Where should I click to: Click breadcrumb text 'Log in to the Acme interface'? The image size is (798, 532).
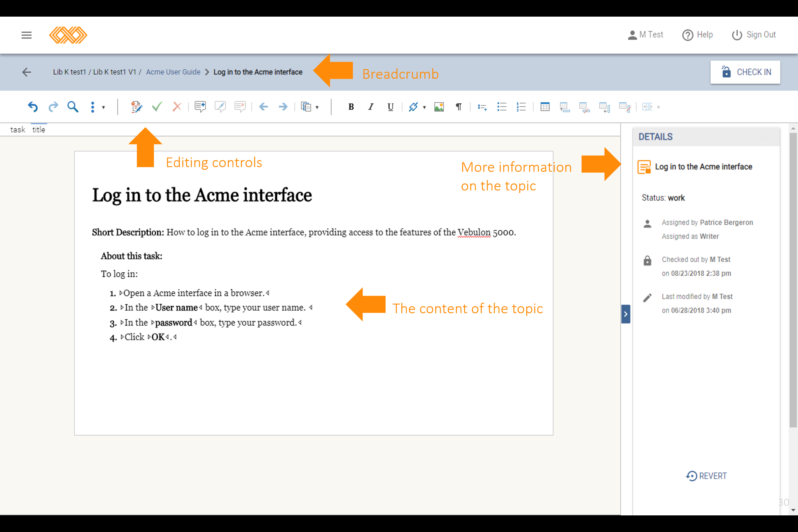[x=258, y=72]
